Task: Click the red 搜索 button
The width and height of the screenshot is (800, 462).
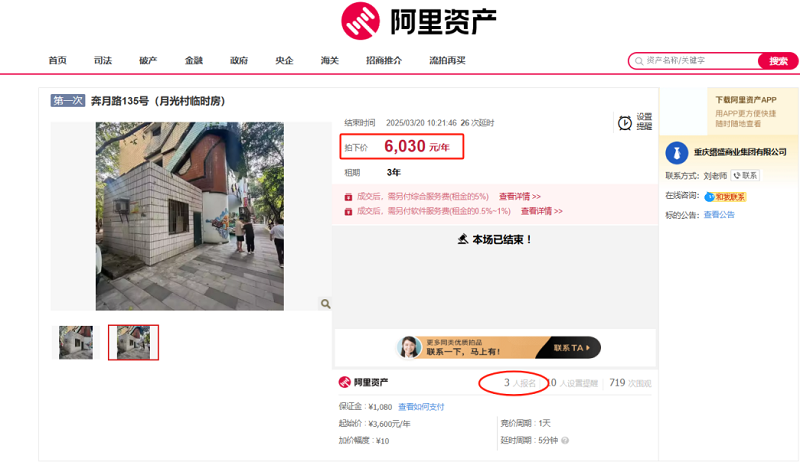Action: (x=778, y=61)
